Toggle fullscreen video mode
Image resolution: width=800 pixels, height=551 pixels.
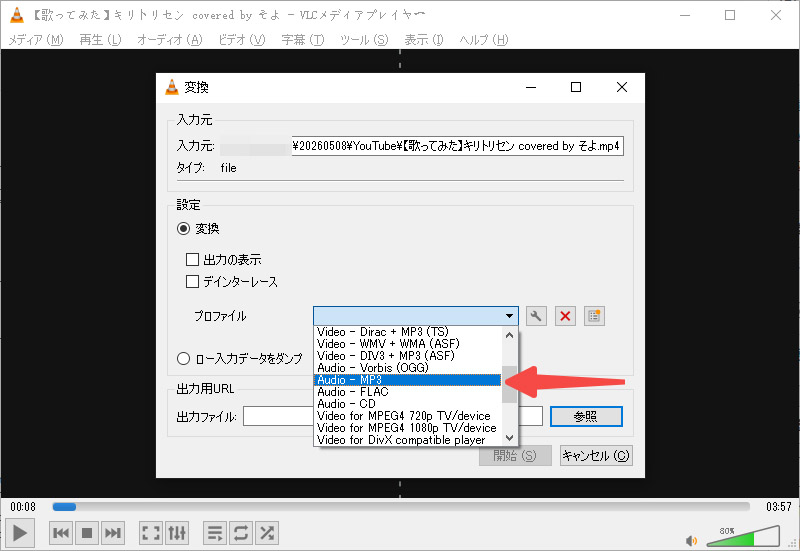151,533
